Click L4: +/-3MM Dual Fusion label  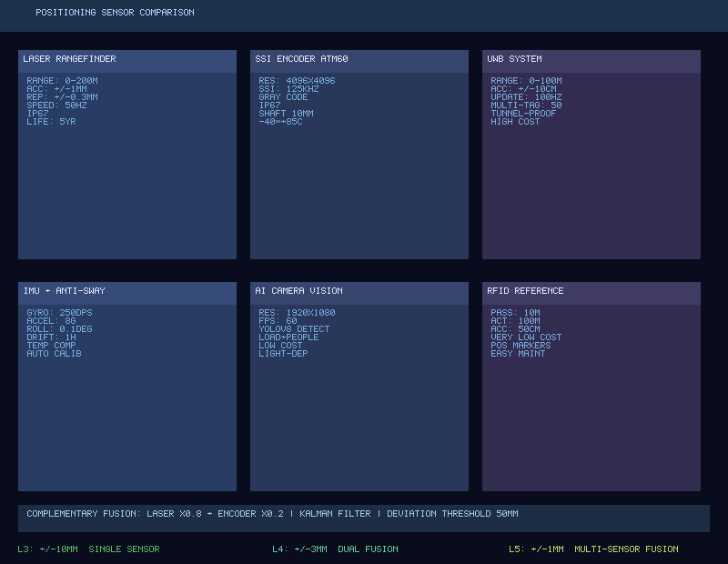335,549
